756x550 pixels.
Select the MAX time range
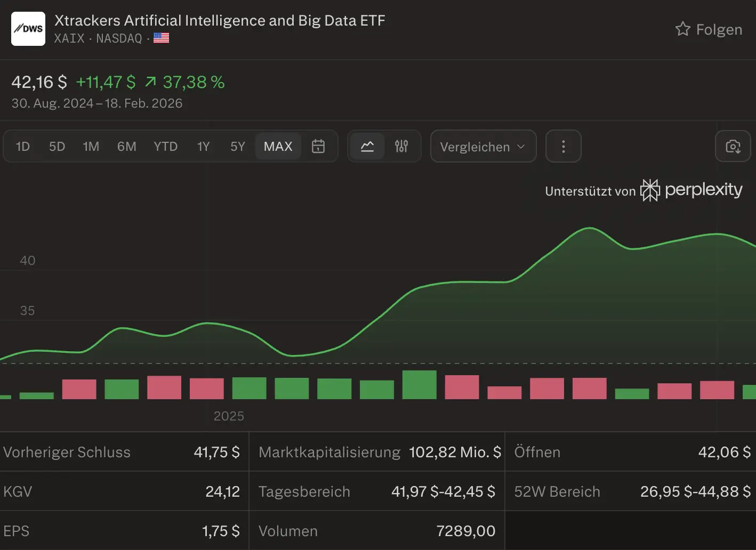278,147
